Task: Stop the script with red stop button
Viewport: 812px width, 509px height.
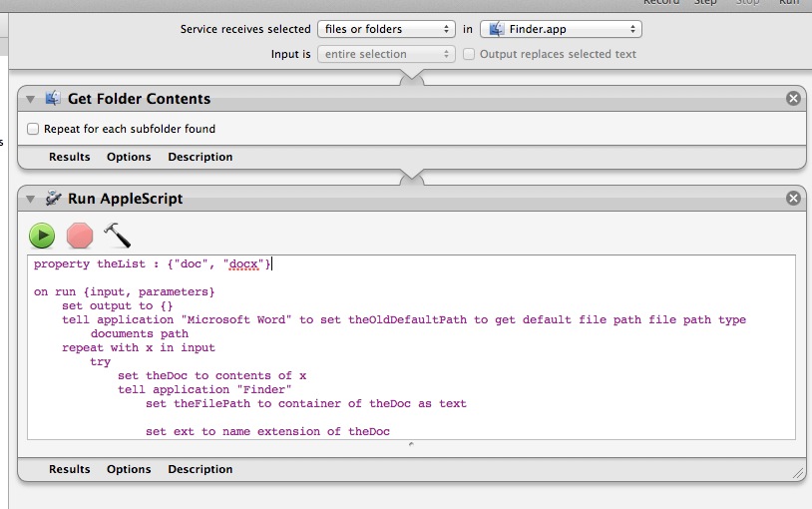Action: (80, 236)
